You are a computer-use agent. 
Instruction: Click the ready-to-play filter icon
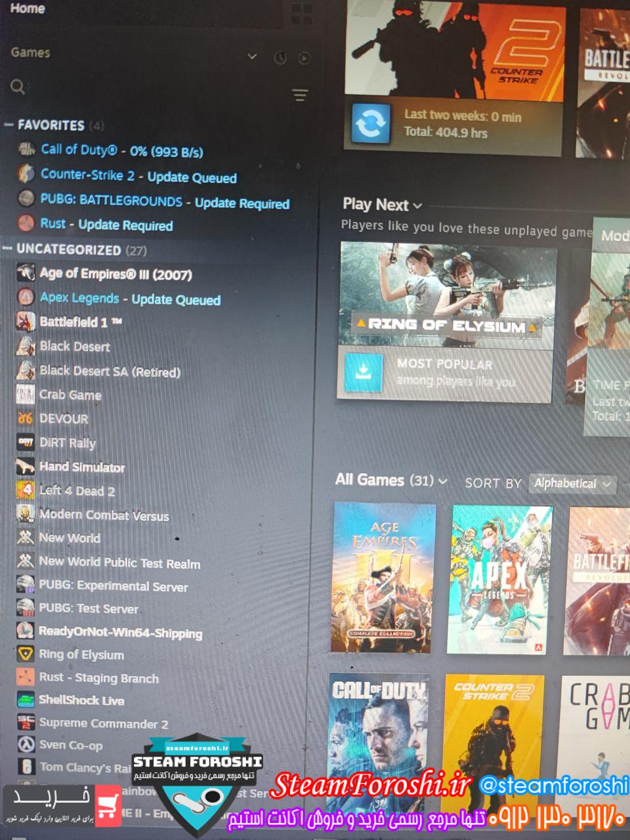click(x=304, y=58)
